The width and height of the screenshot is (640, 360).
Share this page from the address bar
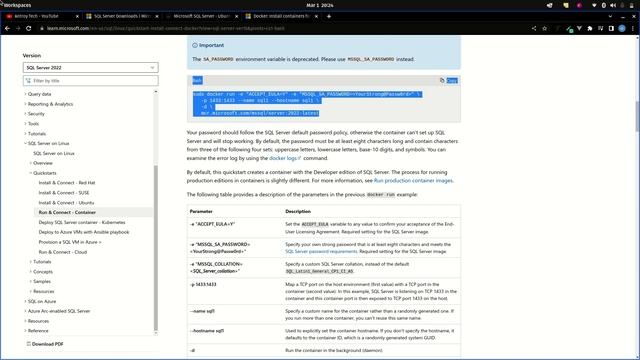(x=534, y=29)
